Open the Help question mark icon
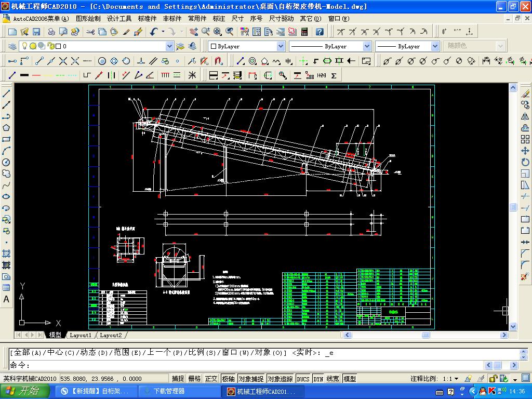The height and width of the screenshot is (399, 532). [x=320, y=32]
